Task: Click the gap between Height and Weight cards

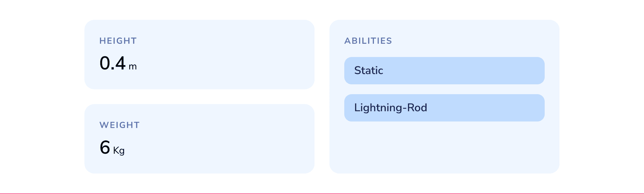Action: coord(199,97)
